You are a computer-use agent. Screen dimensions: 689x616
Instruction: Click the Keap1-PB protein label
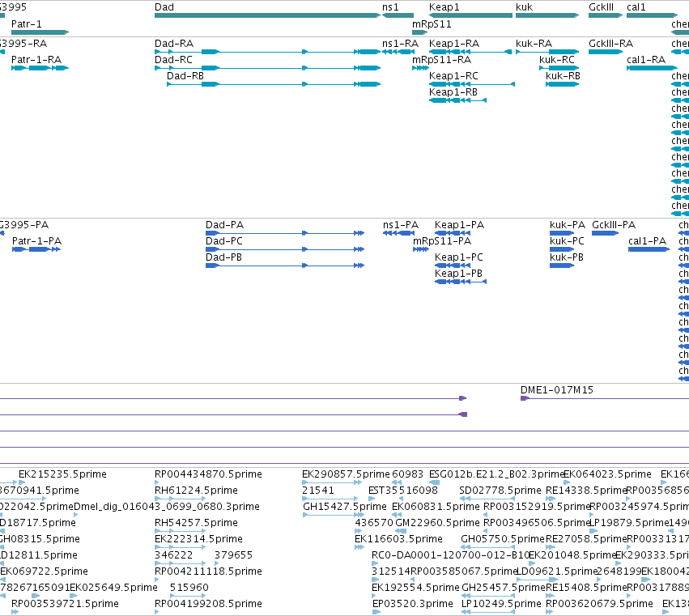459,274
